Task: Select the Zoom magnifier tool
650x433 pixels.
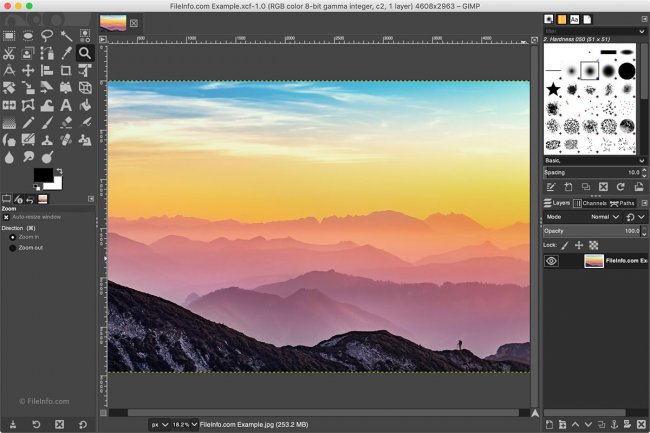Action: (x=85, y=53)
